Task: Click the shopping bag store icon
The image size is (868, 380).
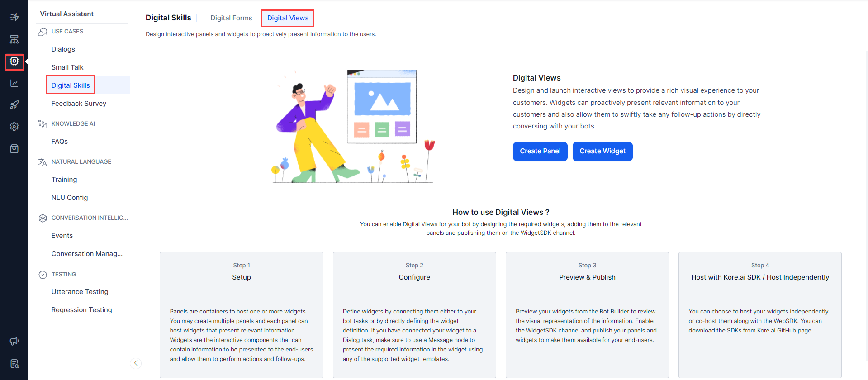Action: pyautogui.click(x=14, y=149)
